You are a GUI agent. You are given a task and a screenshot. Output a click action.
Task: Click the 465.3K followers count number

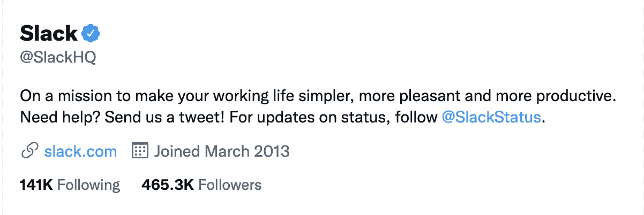[168, 185]
